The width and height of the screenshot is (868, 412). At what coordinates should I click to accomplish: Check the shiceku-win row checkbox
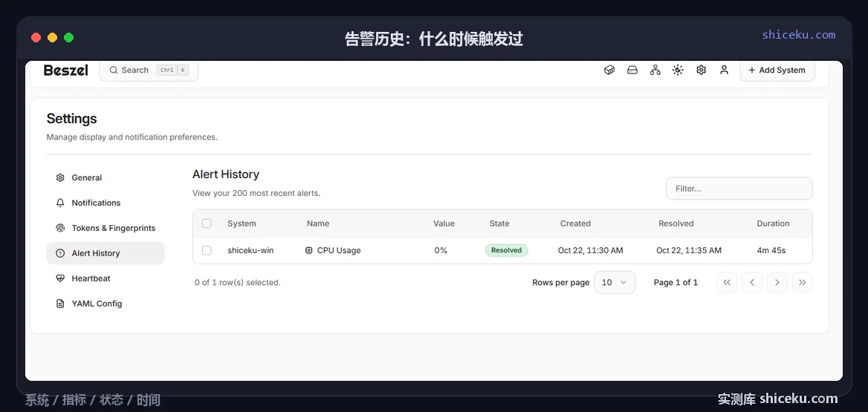[207, 250]
